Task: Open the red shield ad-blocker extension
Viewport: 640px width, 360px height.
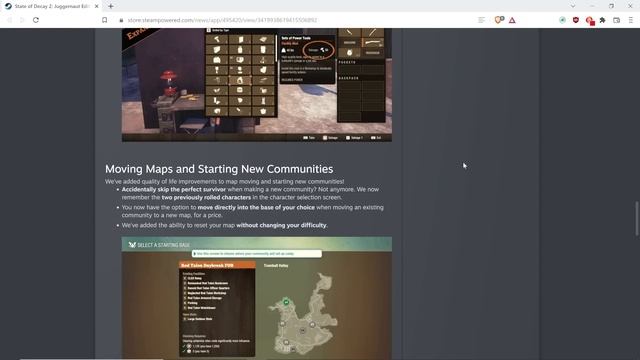Action: pyautogui.click(x=576, y=20)
